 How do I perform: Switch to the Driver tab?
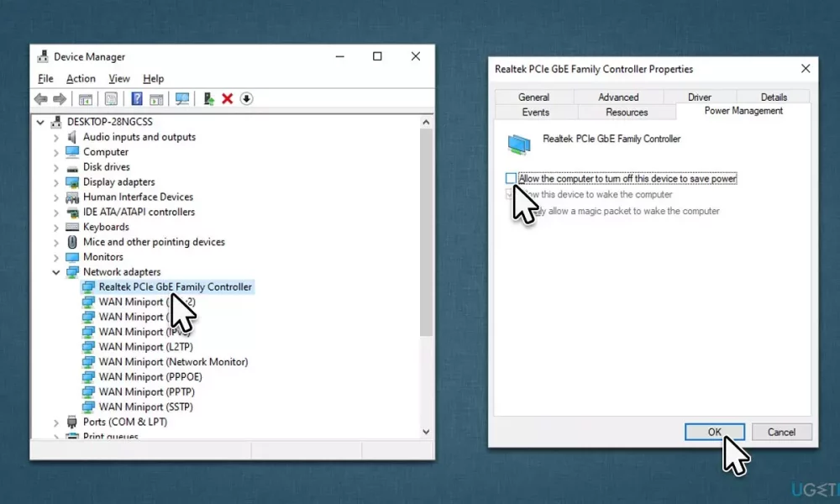coord(700,97)
